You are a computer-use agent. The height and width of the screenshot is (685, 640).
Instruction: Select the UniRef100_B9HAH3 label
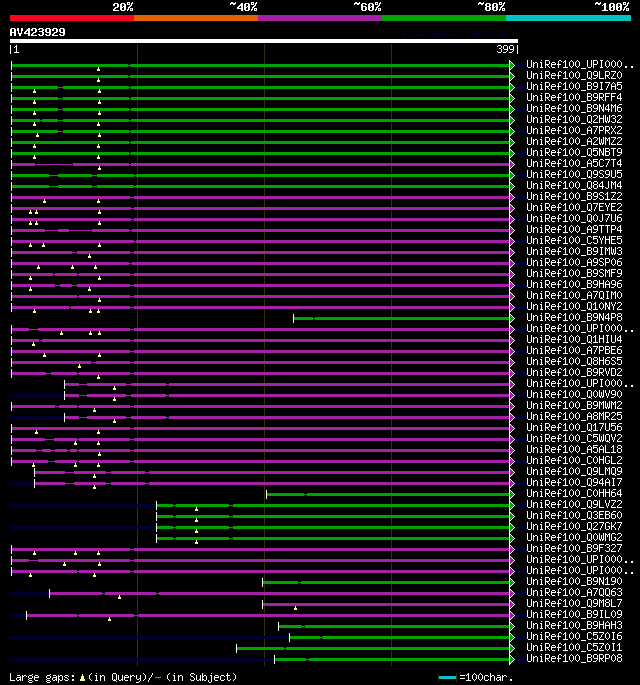coord(574,625)
